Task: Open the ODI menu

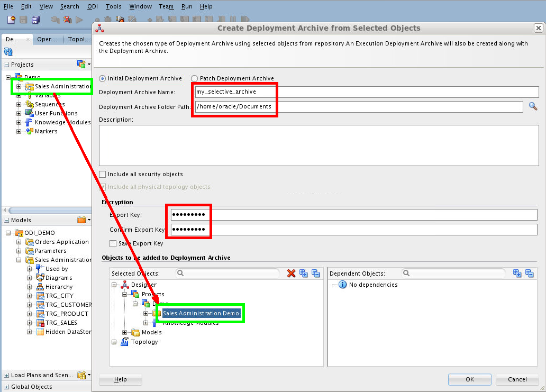Action: (92, 6)
